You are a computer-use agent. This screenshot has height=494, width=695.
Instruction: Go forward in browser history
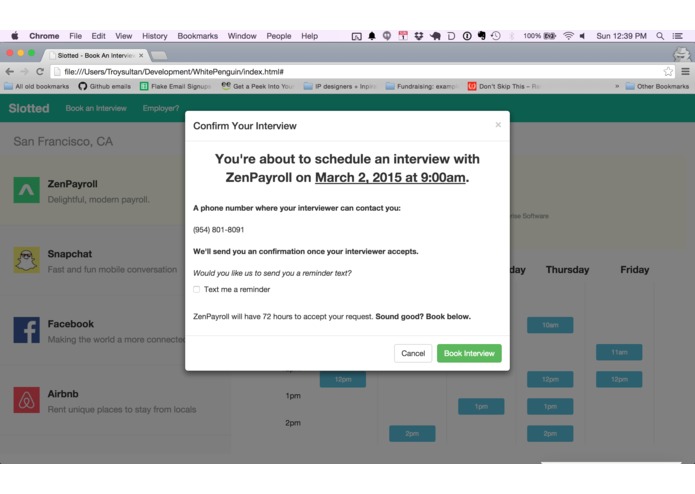[x=25, y=71]
